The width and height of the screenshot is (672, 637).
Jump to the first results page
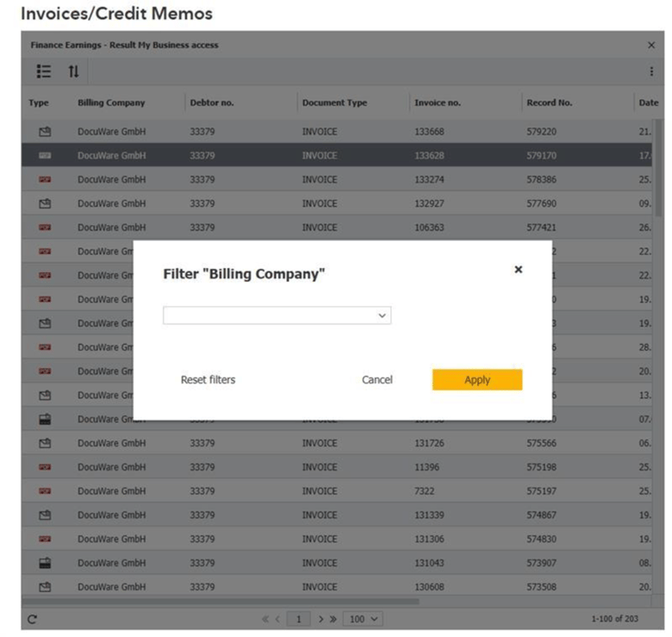tap(266, 619)
